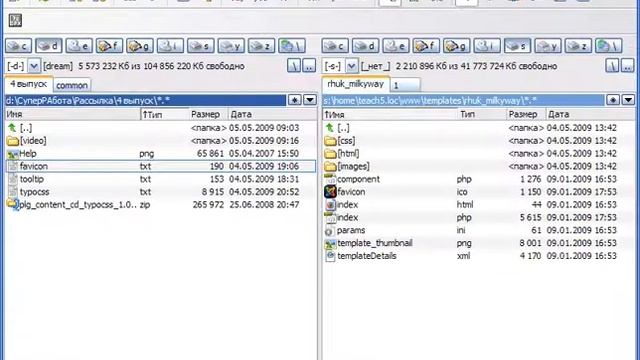Select drive s in the right panel
The height and width of the screenshot is (360, 640).
[517, 46]
